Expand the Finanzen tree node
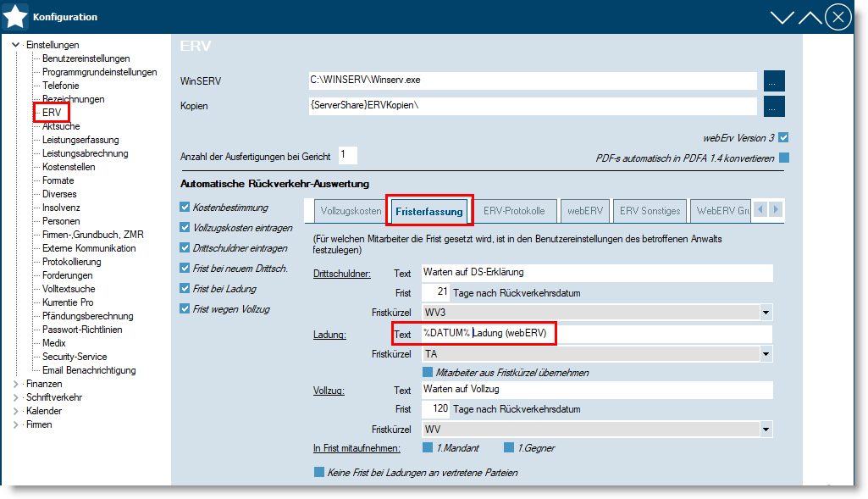Viewport: 868px width, 499px height. click(15, 384)
